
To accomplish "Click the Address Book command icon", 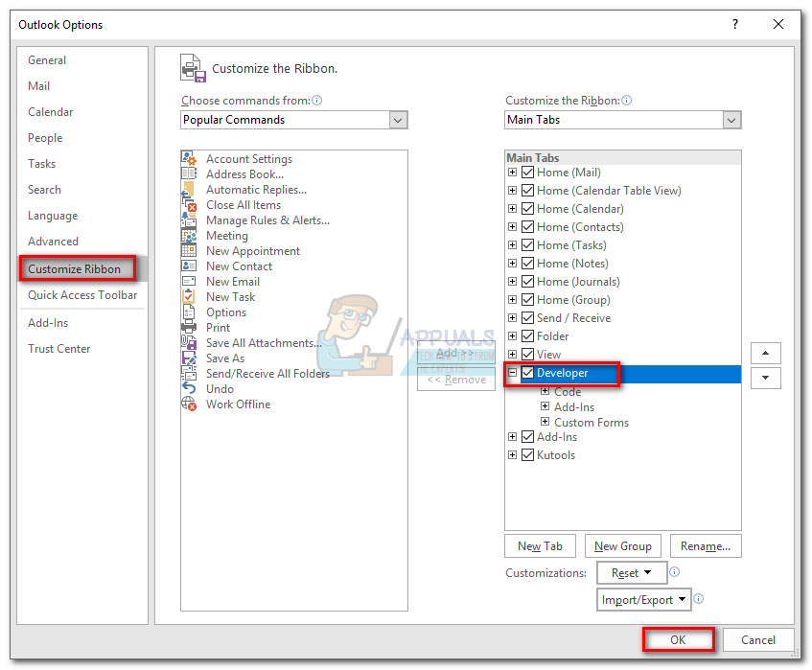I will point(189,173).
